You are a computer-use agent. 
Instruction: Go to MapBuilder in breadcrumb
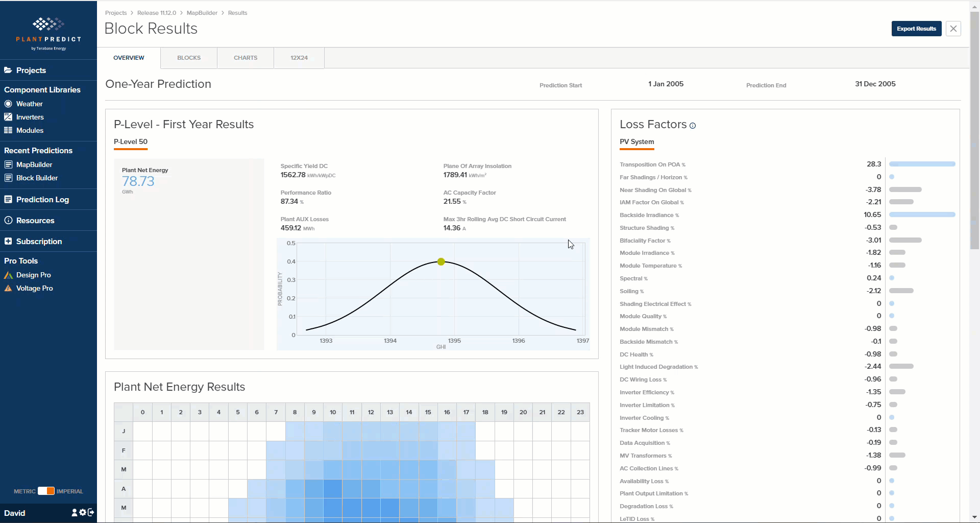tap(202, 13)
